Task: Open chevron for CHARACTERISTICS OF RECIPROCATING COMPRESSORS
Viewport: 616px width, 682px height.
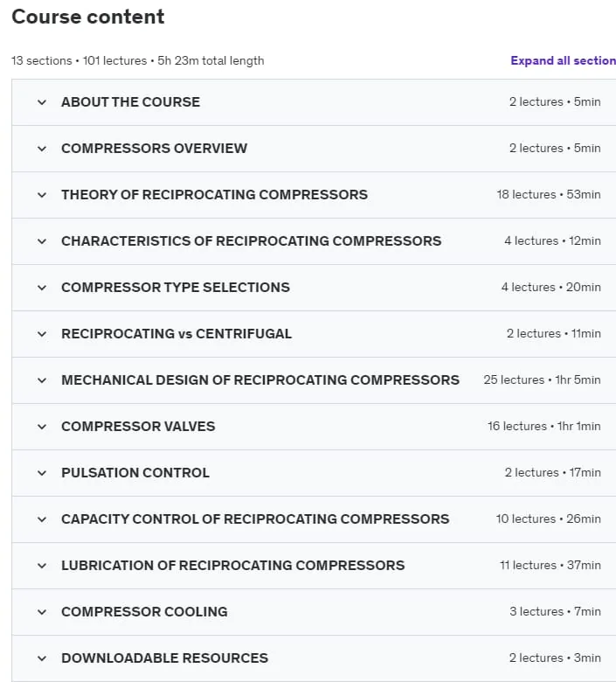Action: coord(42,241)
